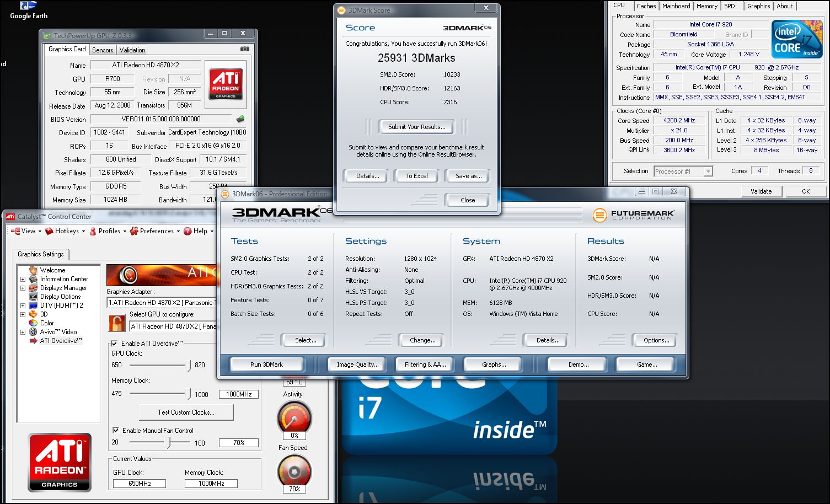Expand the Displays Manager tree node

(23, 288)
